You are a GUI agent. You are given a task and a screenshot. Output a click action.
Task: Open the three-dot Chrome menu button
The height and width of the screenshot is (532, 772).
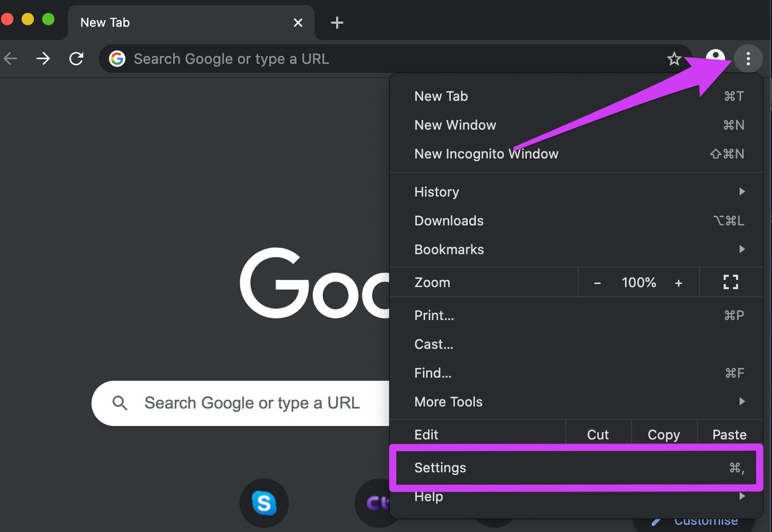point(748,58)
